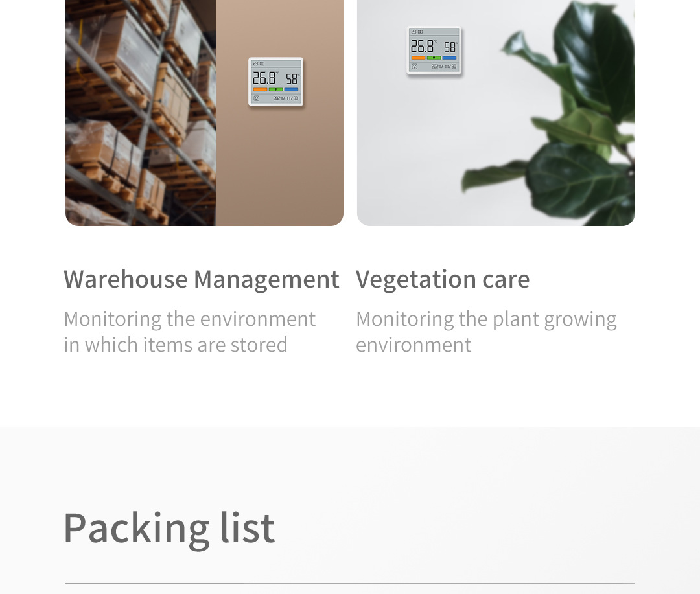Click the 26.8 temperature reading on the left device
The height and width of the screenshot is (594, 700).
(264, 78)
